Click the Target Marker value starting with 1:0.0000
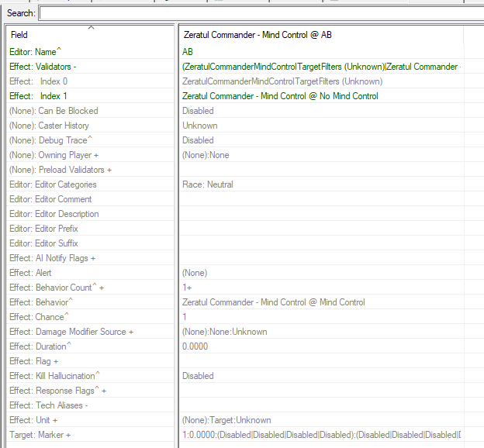484x448 pixels. [x=321, y=435]
